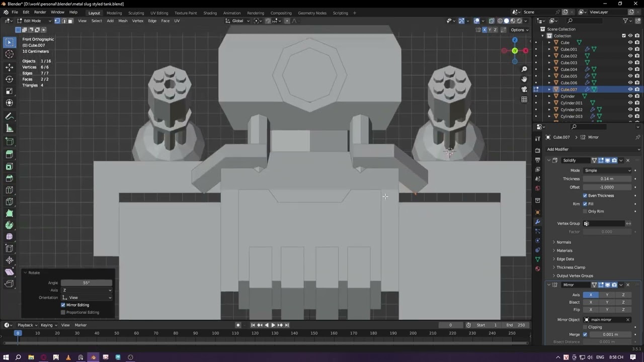
Task: Select the Transform tool
Action: coord(9,103)
